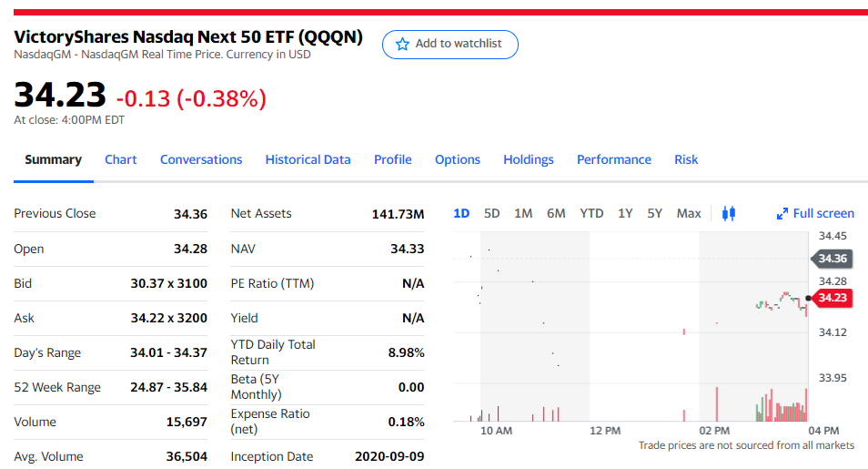
Task: Select the 5Y chart range
Action: click(654, 213)
